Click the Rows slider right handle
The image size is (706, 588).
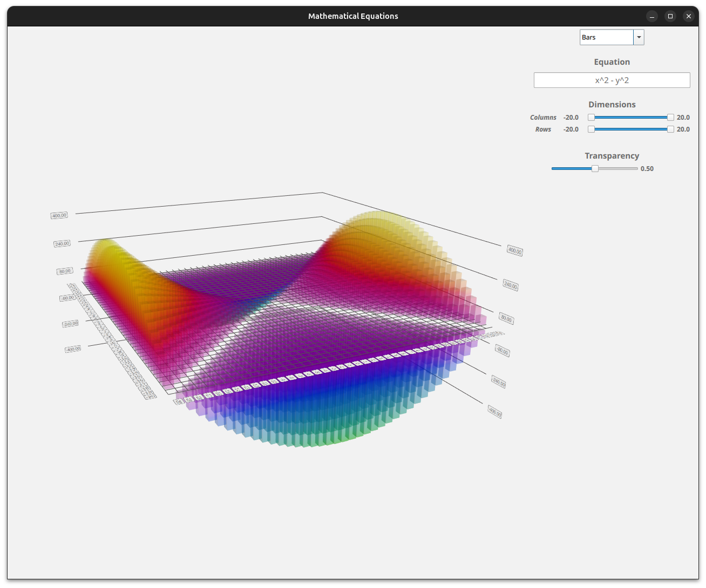point(670,129)
